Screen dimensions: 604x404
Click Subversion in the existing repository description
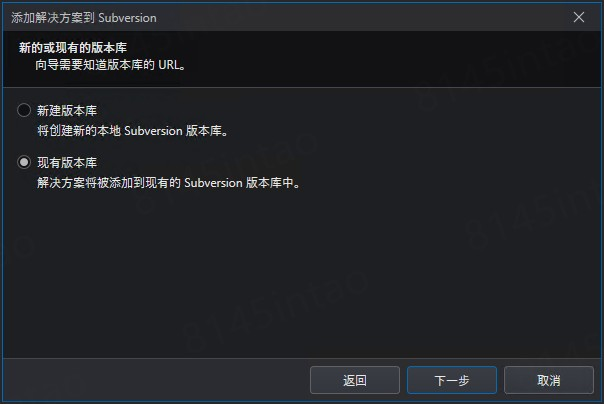[x=213, y=183]
